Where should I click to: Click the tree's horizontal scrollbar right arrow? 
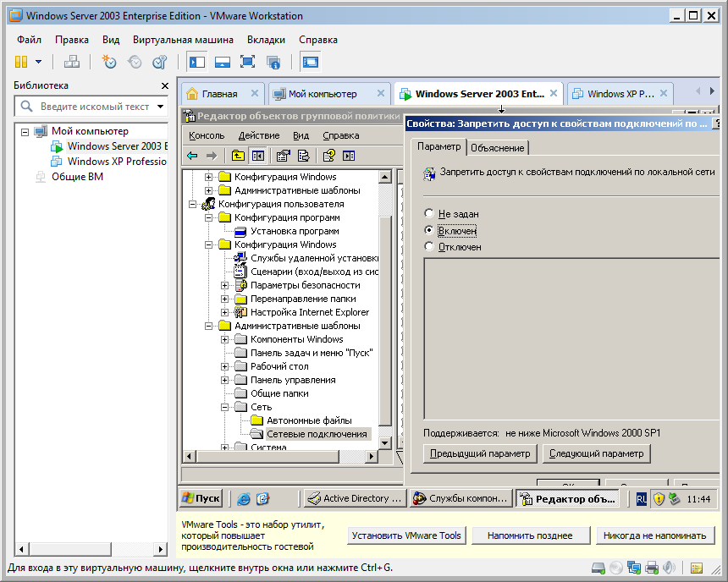coord(371,457)
